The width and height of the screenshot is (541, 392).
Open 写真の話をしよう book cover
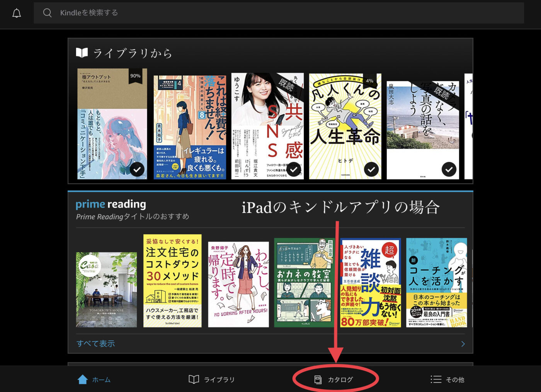(x=423, y=130)
